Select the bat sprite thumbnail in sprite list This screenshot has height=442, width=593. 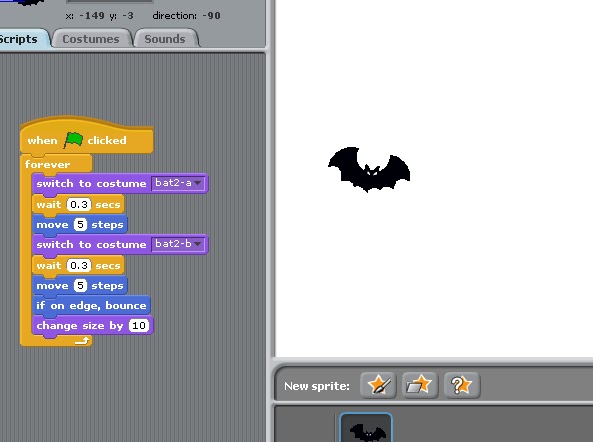click(366, 428)
